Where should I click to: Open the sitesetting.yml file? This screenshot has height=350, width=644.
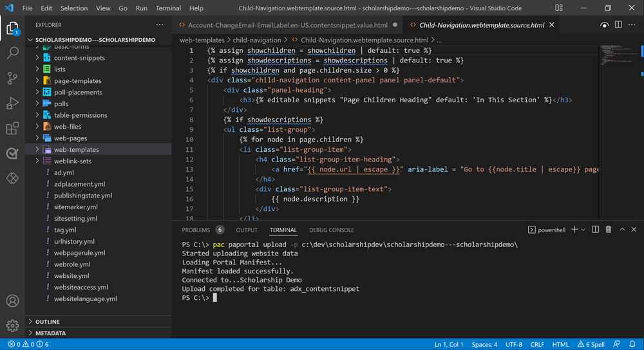[x=75, y=219]
